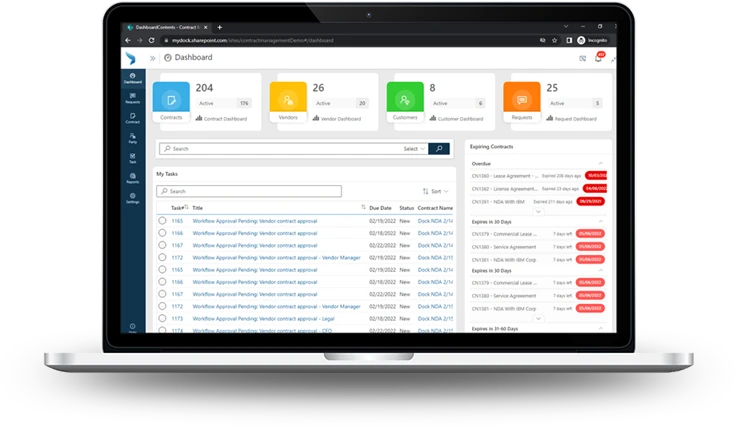735x427 pixels.
Task: Expand the sidebar with the double chevron
Action: click(x=152, y=58)
